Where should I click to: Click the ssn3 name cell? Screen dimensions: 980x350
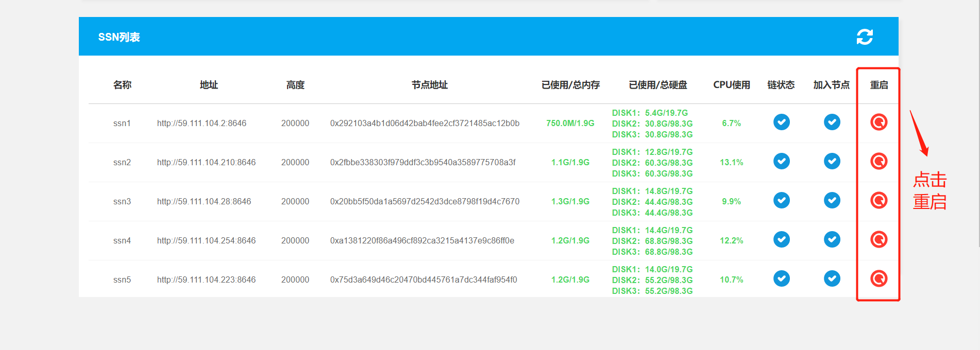[x=122, y=202]
